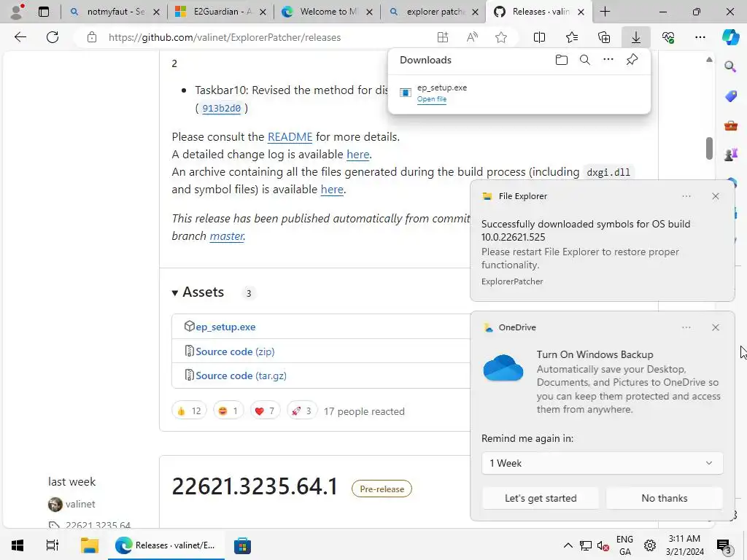Close the Releases valinet tab
The height and width of the screenshot is (560, 747).
pyautogui.click(x=581, y=12)
